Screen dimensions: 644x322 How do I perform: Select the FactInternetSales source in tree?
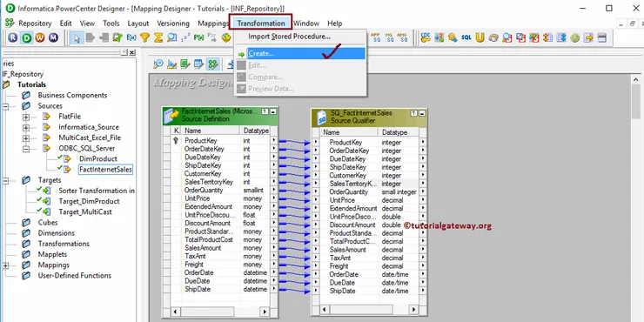(105, 169)
